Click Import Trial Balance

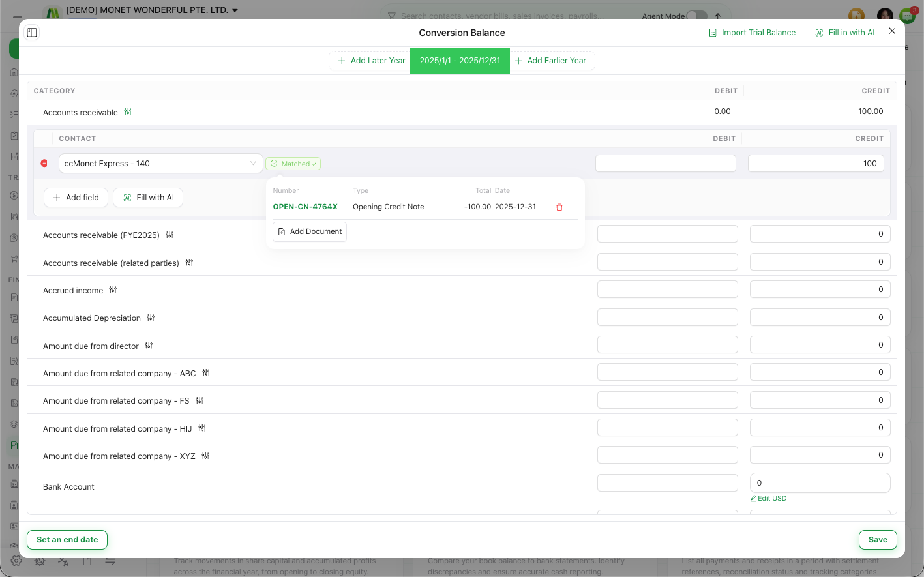pos(752,33)
